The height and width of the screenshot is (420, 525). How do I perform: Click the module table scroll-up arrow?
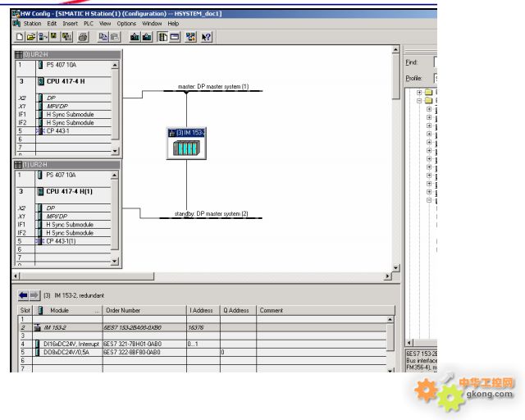coord(390,319)
